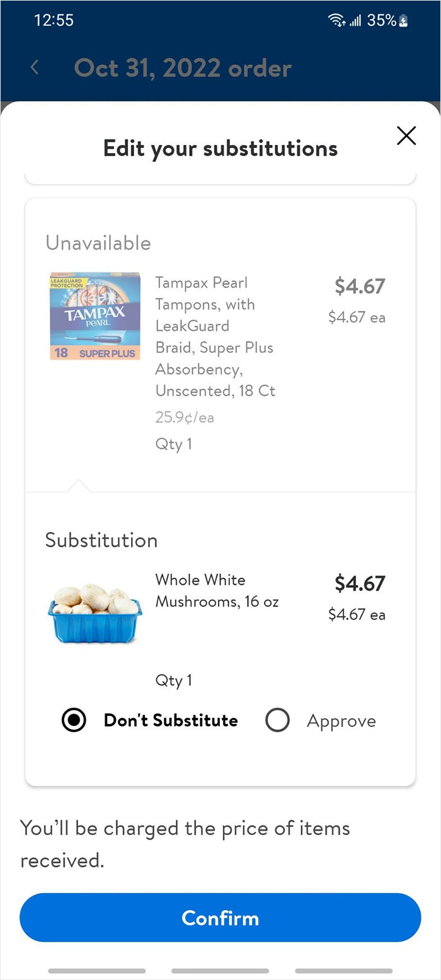The height and width of the screenshot is (980, 441).
Task: Tap the 35% battery percentage
Action: point(383,20)
